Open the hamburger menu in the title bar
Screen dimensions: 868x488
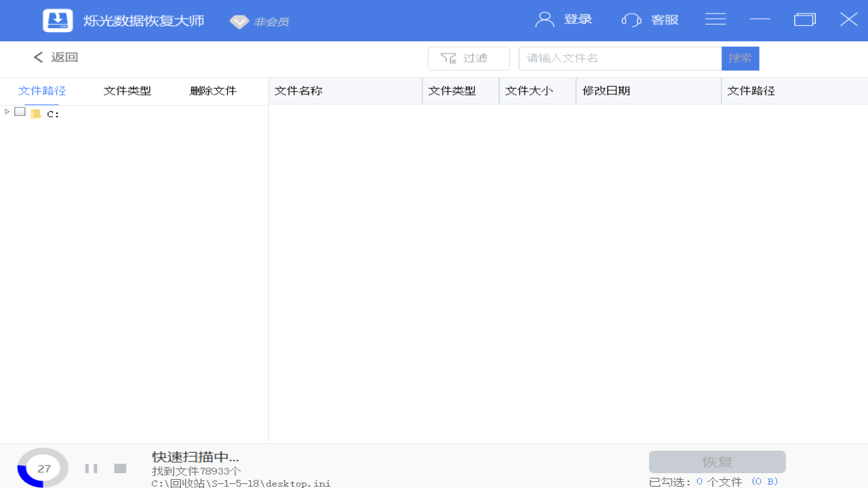point(715,19)
